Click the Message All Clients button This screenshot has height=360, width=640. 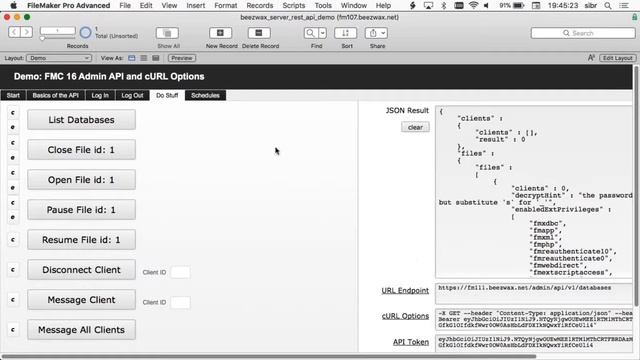point(81,330)
